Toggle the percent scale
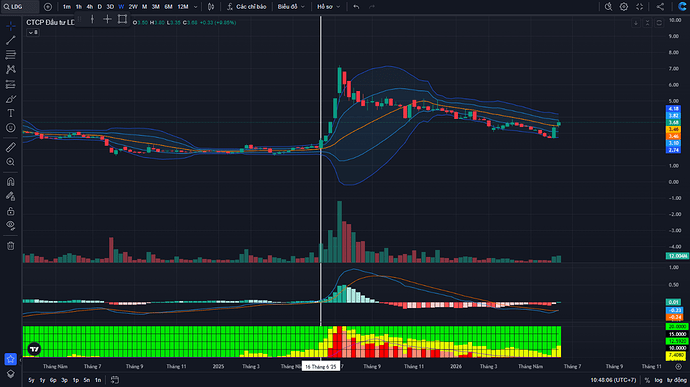The height and width of the screenshot is (387, 690). click(x=647, y=380)
